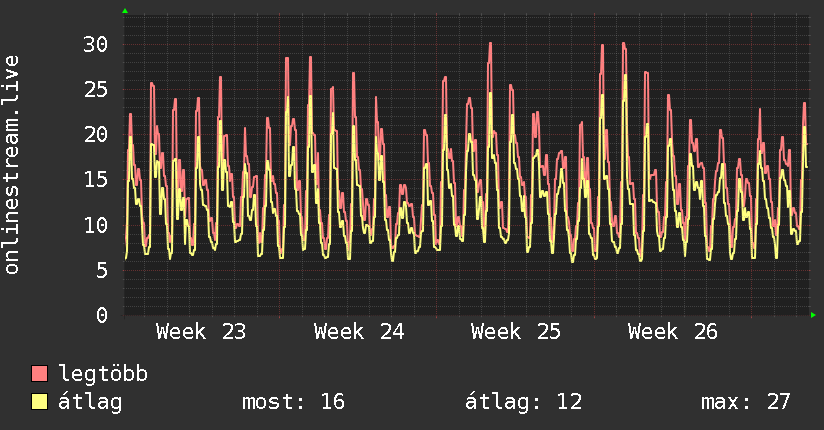Select the legtöbb legend label

pyautogui.click(x=103, y=374)
